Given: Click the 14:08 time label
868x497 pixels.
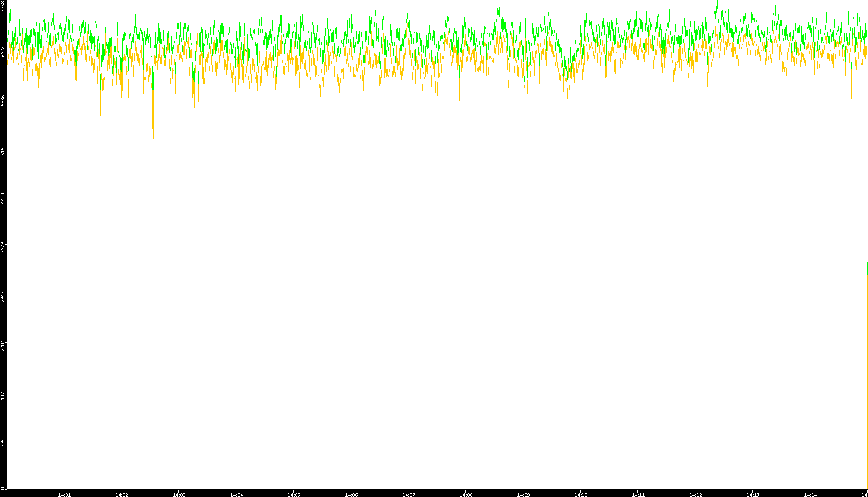Looking at the screenshot, I should click(466, 495).
